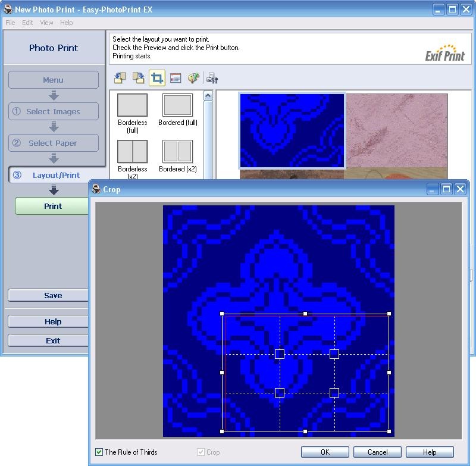The image size is (476, 466).
Task: Choose the Bordered (x2) layout thumbnail
Action: point(177,151)
